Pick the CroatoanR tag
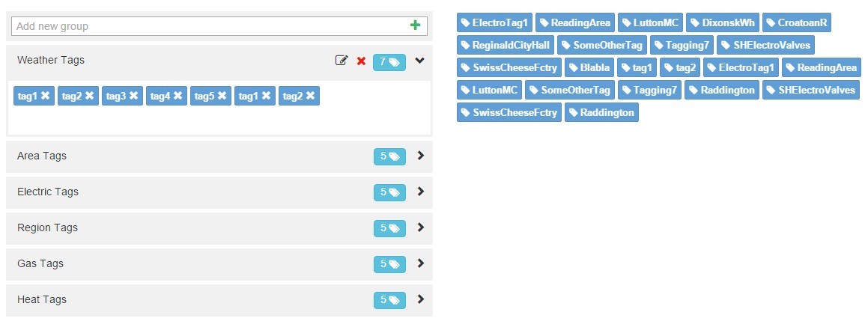Viewport: 868px width, 327px height. (x=796, y=22)
